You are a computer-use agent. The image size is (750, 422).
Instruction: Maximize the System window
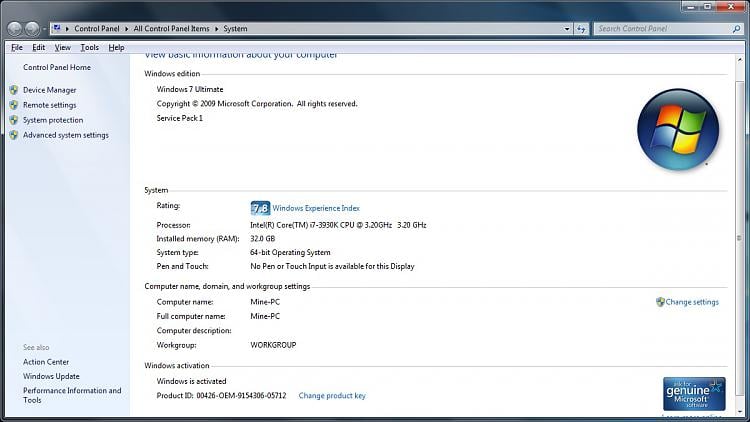707,7
